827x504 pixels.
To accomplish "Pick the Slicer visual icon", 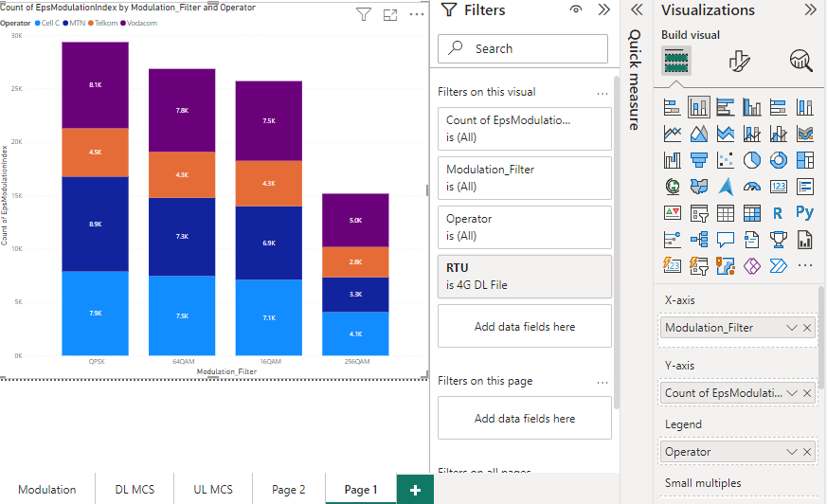I will [698, 213].
